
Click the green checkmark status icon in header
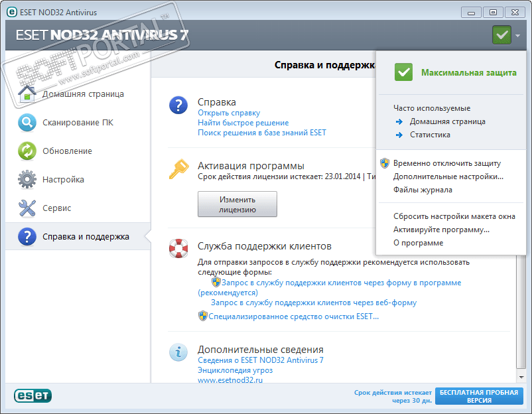click(501, 34)
